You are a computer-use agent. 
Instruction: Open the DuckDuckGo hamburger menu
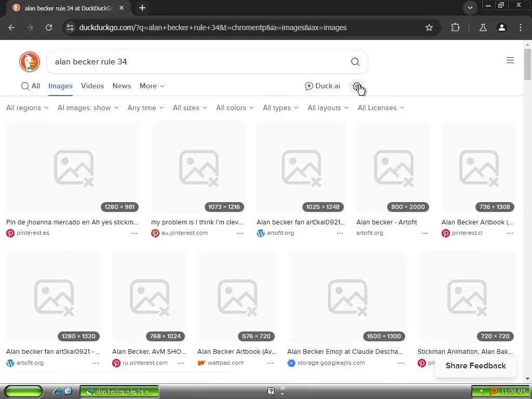pyautogui.click(x=510, y=60)
